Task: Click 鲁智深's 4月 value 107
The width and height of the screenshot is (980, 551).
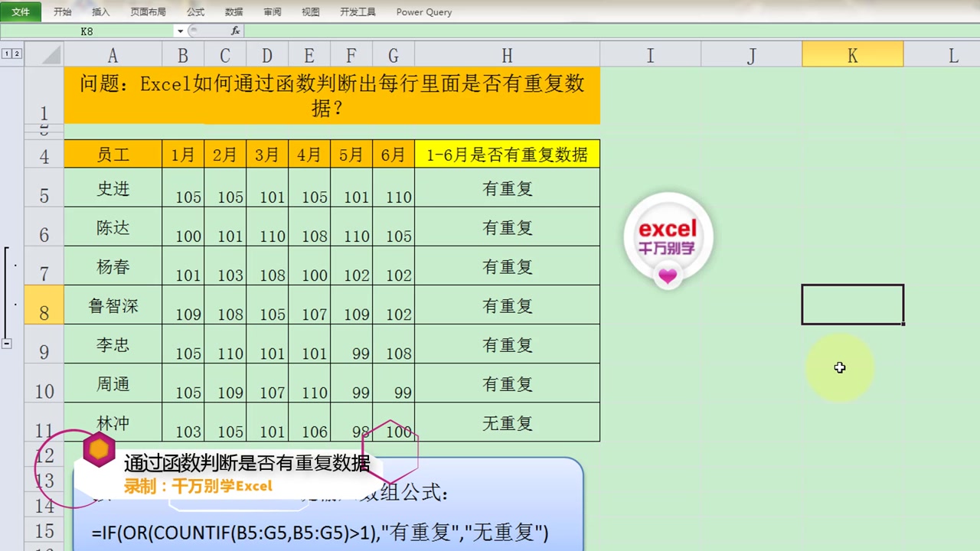Action: click(309, 305)
